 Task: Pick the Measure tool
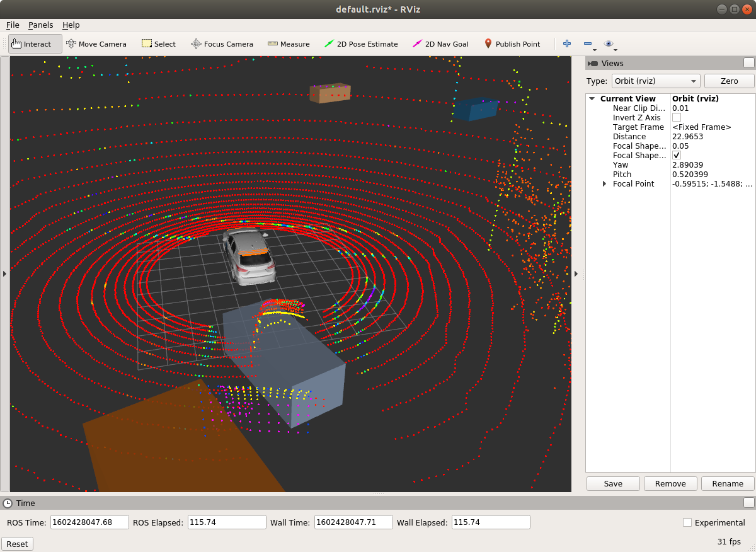(289, 43)
